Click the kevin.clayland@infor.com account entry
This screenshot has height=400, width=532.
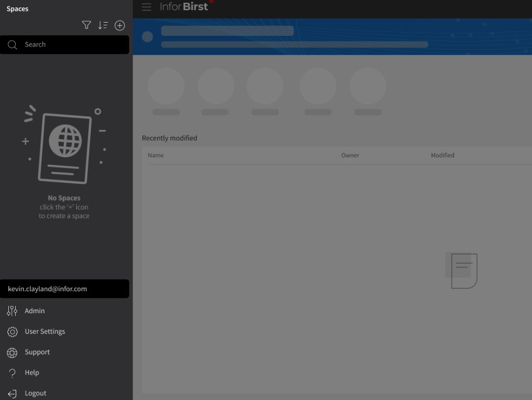pos(47,289)
